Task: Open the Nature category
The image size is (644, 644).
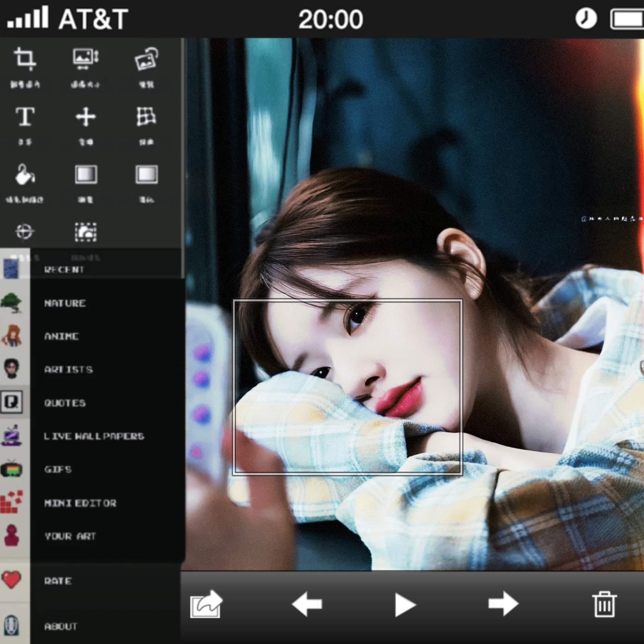Action: (x=65, y=303)
